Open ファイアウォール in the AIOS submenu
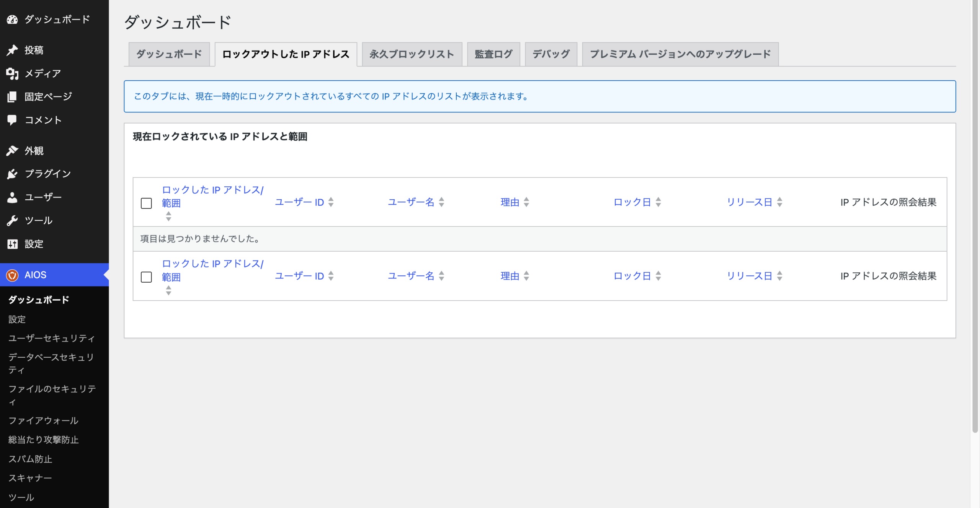 coord(43,421)
